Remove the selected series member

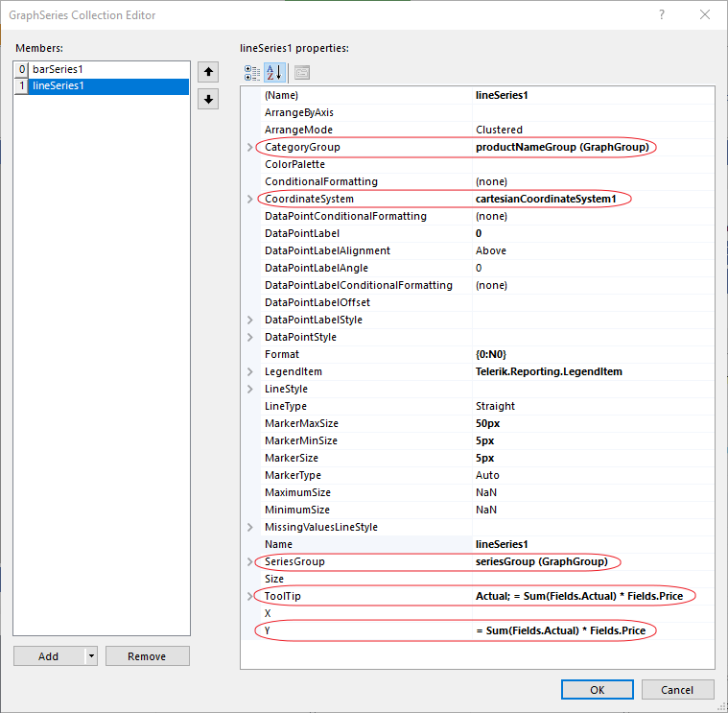pyautogui.click(x=147, y=656)
